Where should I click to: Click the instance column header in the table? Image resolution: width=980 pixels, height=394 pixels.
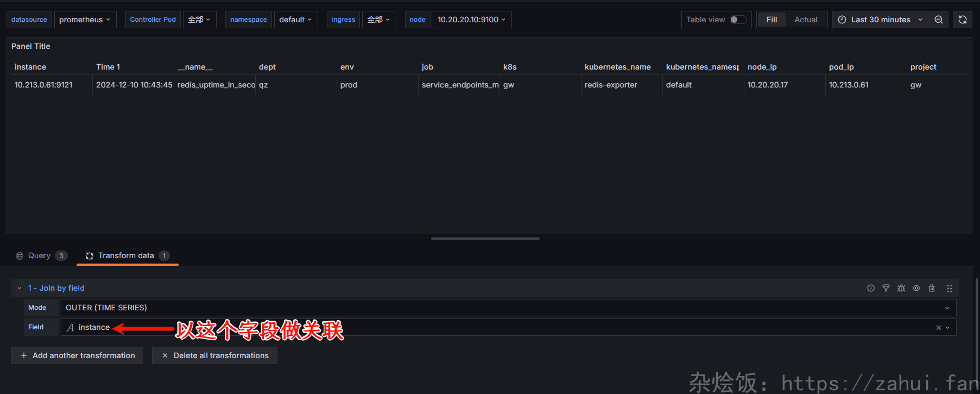click(x=30, y=67)
